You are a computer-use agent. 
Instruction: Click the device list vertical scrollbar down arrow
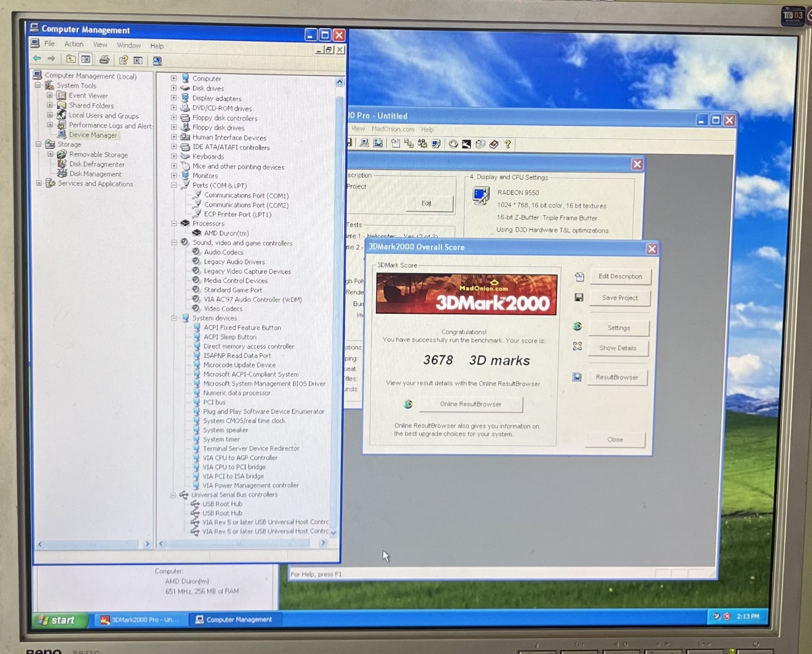(333, 533)
